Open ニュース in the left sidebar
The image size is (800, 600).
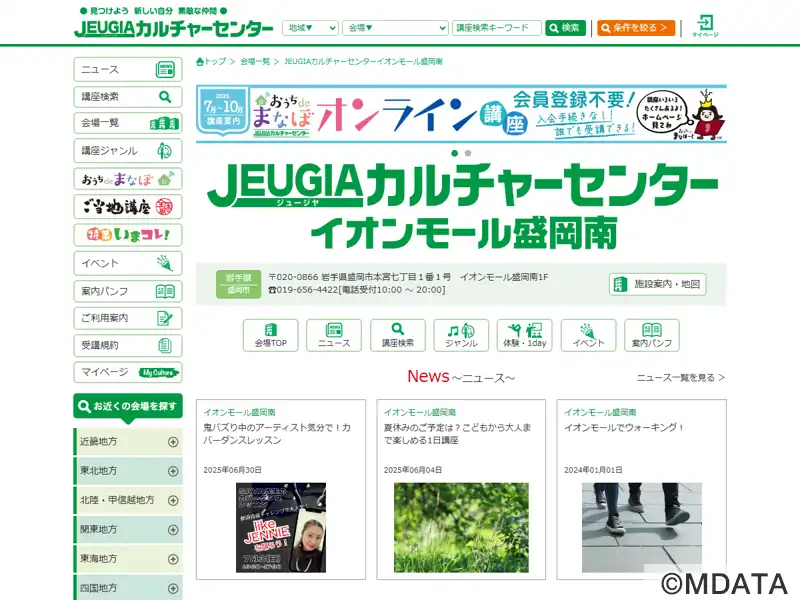pyautogui.click(x=128, y=69)
